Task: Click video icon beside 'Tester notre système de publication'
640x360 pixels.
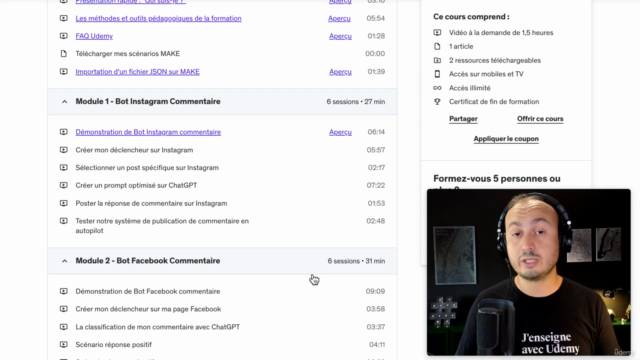Action: tap(64, 221)
